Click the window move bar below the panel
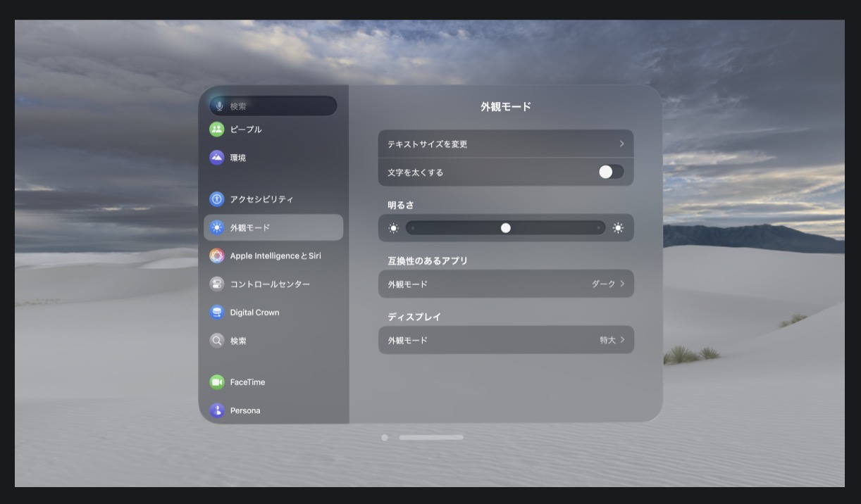This screenshot has width=861, height=504. click(x=431, y=437)
